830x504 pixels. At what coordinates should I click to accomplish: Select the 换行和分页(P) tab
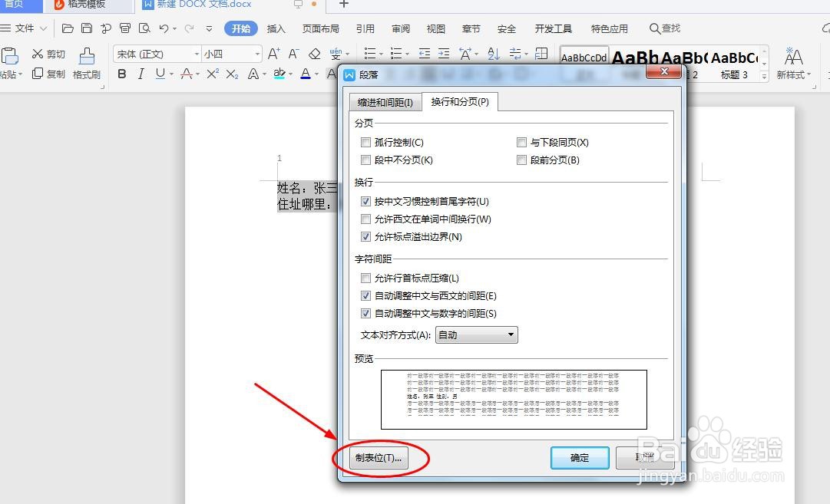[x=460, y=101]
